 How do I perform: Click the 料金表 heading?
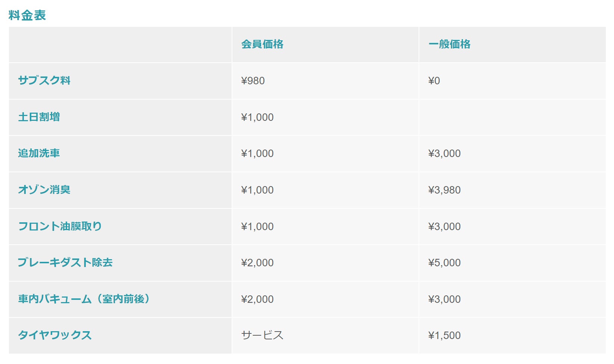[27, 15]
